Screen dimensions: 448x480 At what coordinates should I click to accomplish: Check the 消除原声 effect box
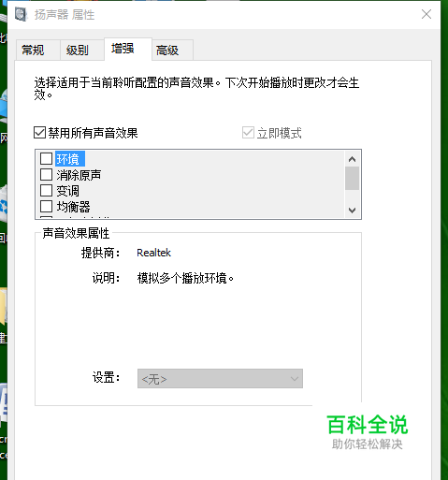[x=46, y=175]
